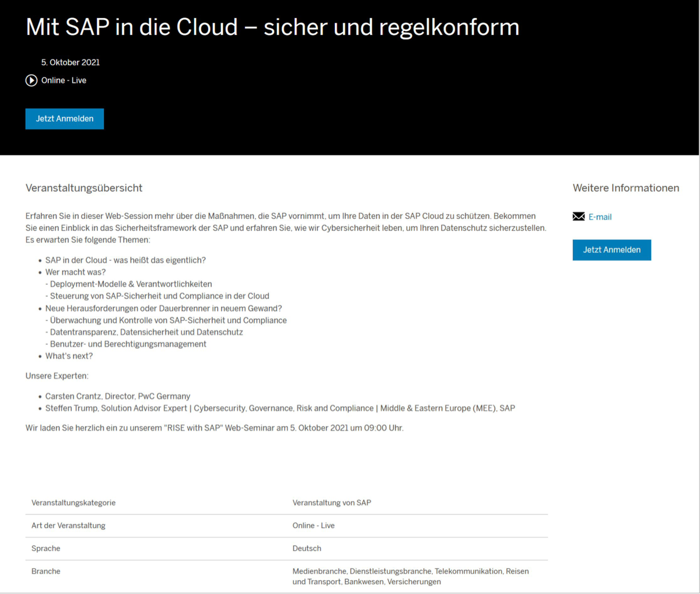Click the value 'Veranstaltung von SAP'
The height and width of the screenshot is (594, 700).
click(x=332, y=502)
